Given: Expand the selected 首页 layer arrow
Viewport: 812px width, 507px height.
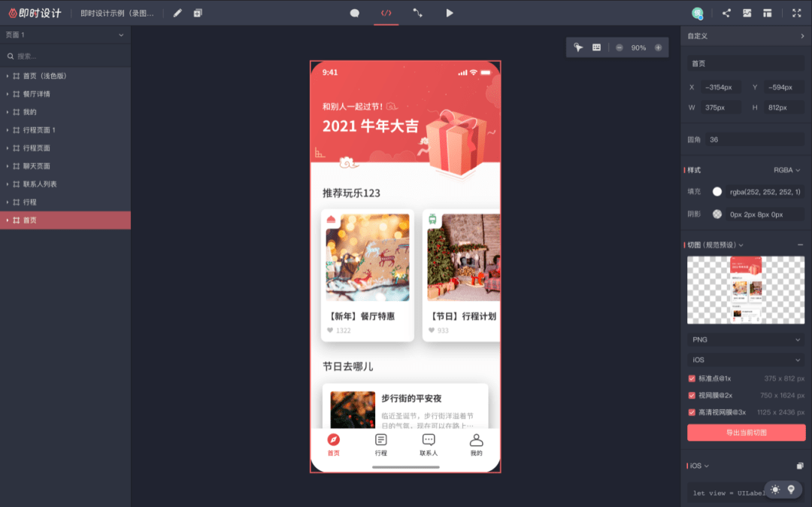Looking at the screenshot, I should tap(8, 220).
